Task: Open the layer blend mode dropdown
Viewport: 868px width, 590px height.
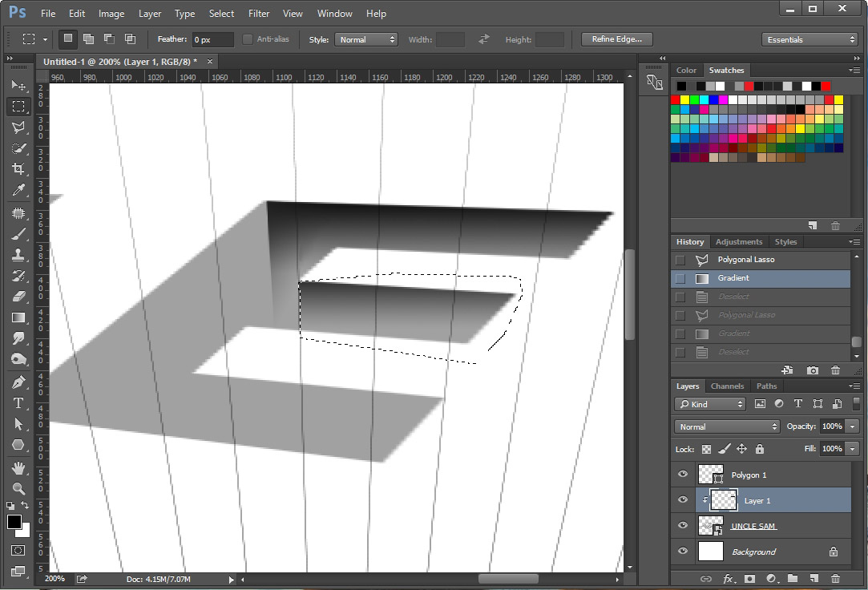Action: tap(725, 426)
